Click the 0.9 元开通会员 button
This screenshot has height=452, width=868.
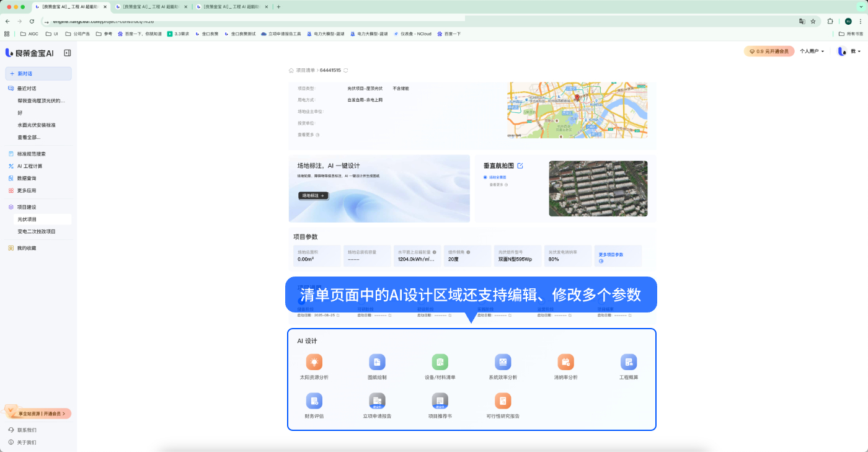[769, 51]
